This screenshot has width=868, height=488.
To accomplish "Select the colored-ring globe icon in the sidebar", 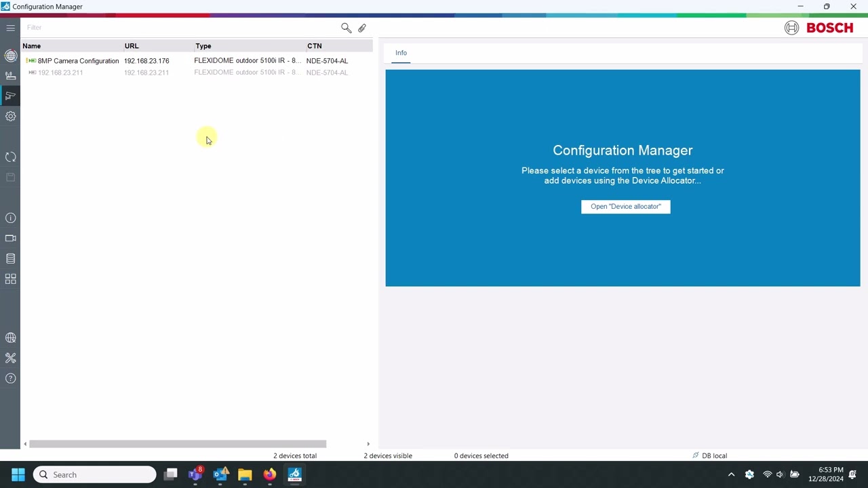I will pos(10,56).
